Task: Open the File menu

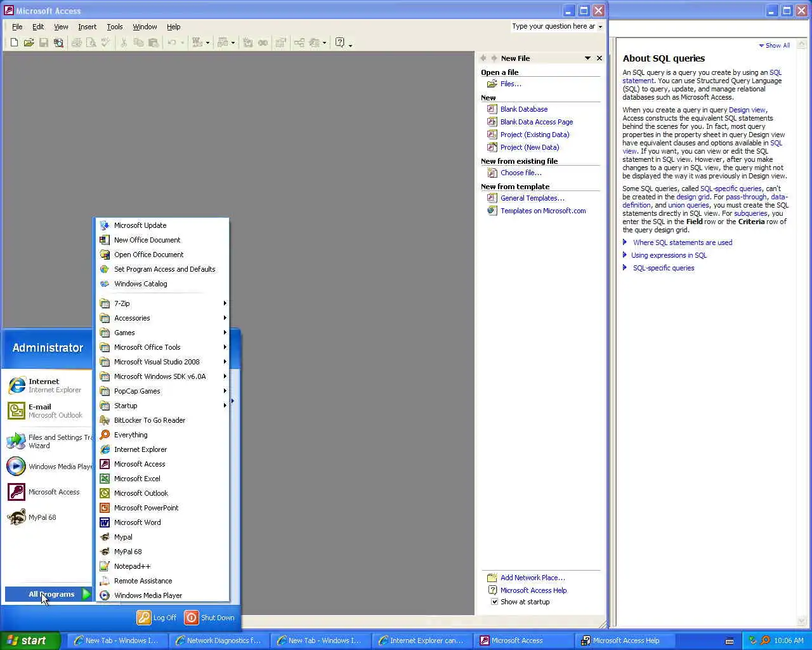Action: tap(17, 27)
